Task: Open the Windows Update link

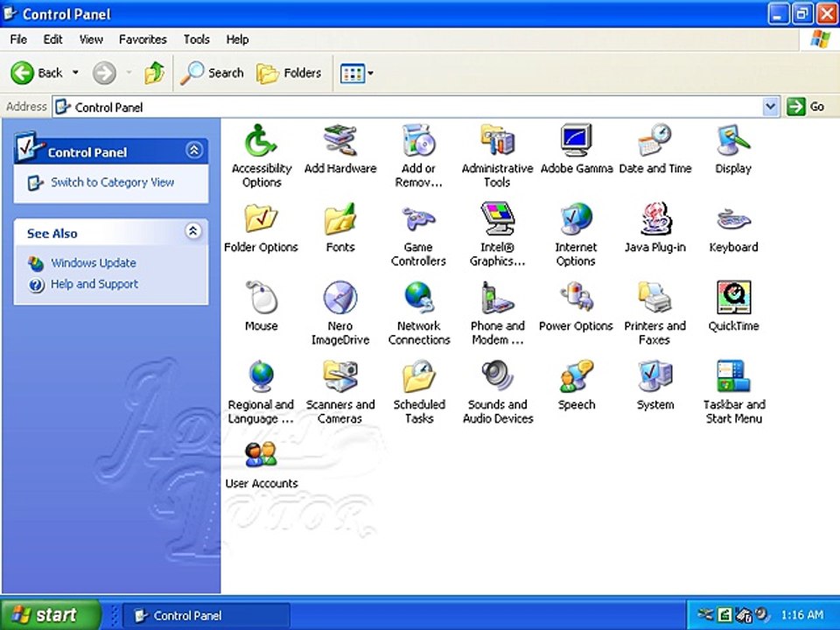Action: click(94, 263)
